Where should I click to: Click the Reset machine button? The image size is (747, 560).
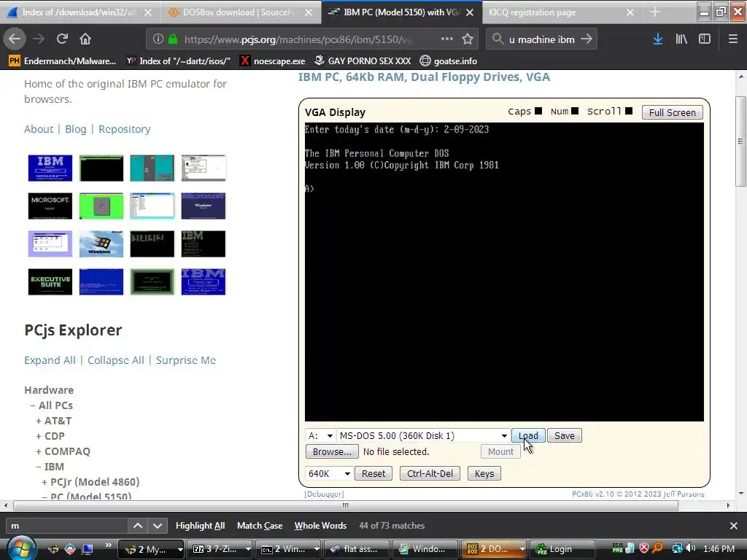point(373,474)
